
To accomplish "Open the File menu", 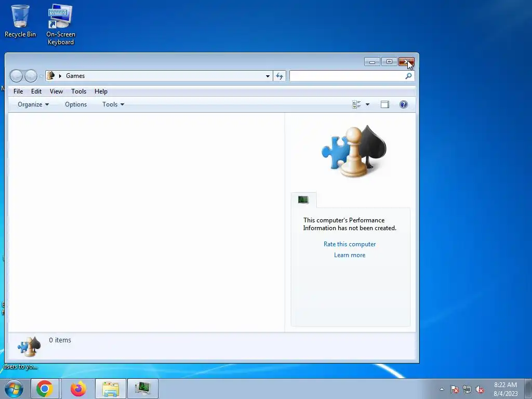I will click(18, 91).
